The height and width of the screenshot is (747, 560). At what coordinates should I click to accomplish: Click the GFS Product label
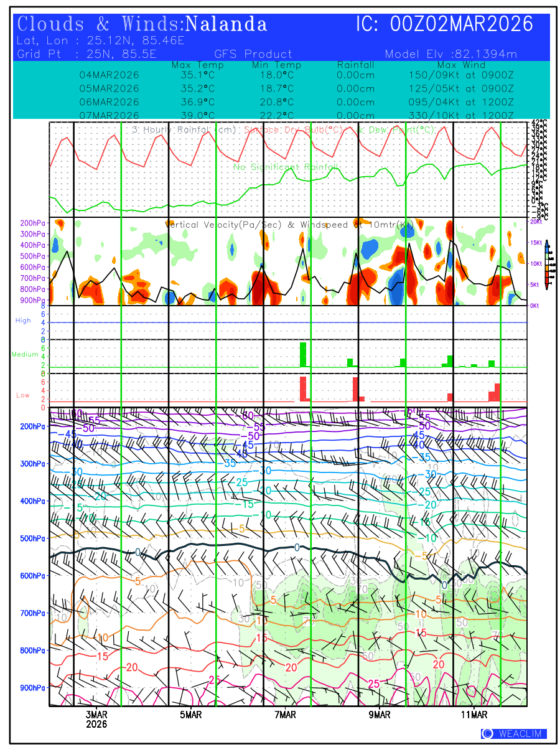click(x=253, y=54)
